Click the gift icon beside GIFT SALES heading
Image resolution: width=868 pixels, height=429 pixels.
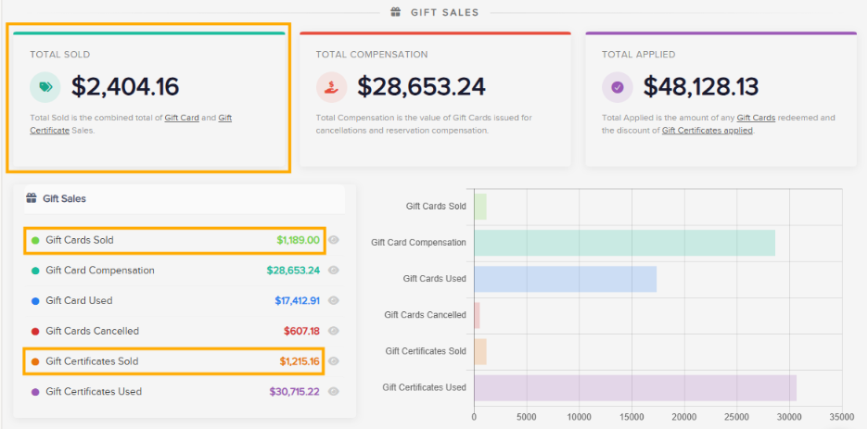click(395, 12)
